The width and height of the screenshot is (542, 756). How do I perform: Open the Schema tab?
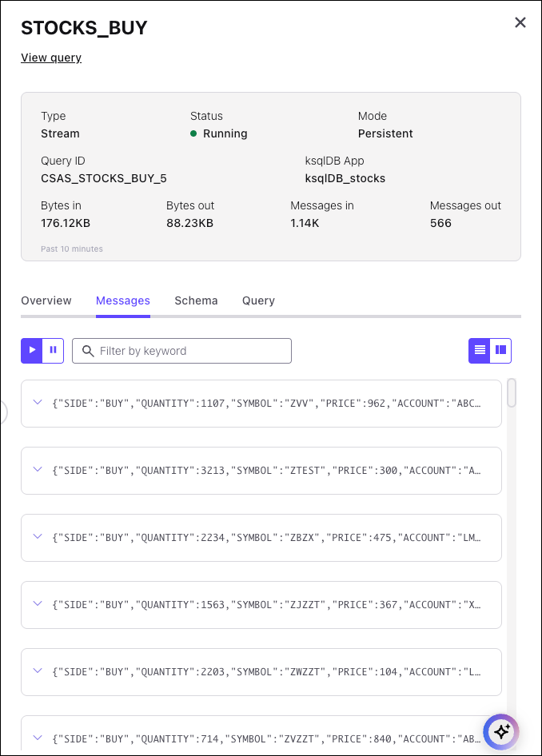196,300
